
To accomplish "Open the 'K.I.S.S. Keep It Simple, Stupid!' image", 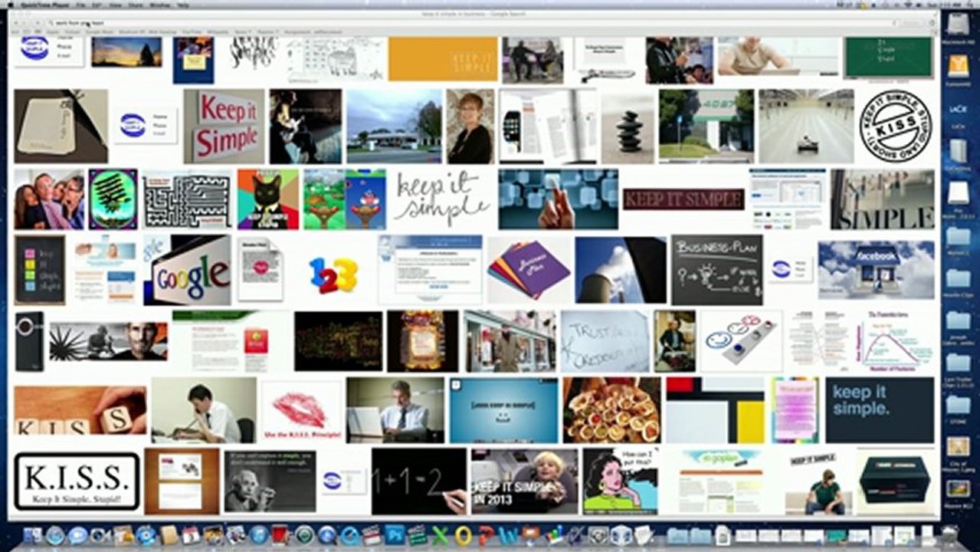I will [77, 481].
